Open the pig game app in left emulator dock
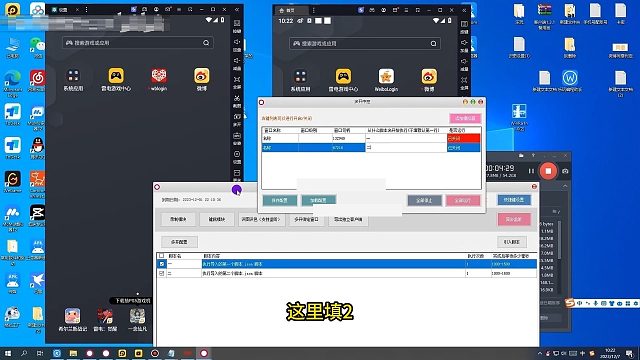The height and width of the screenshot is (360, 640). (x=72, y=316)
